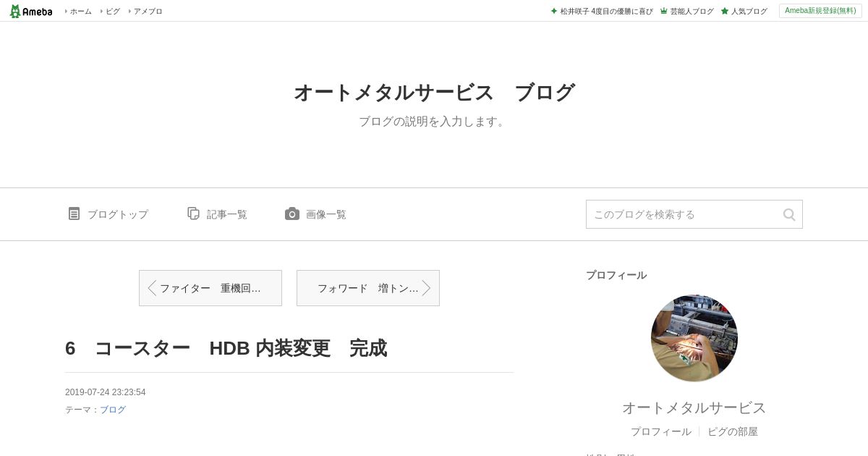Image resolution: width=868 pixels, height=456 pixels.
Task: Open the ピグ link in top bar
Action: point(113,12)
